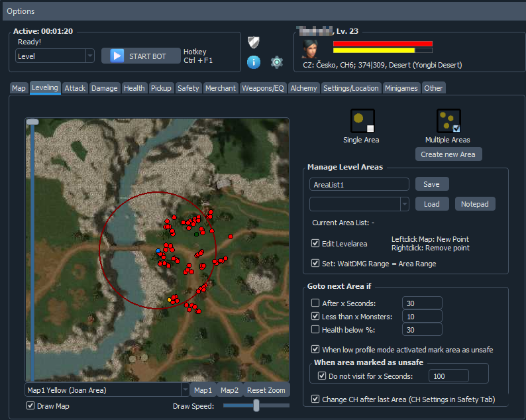Uncheck Less than x Monsters
526x420 pixels.
pos(315,316)
